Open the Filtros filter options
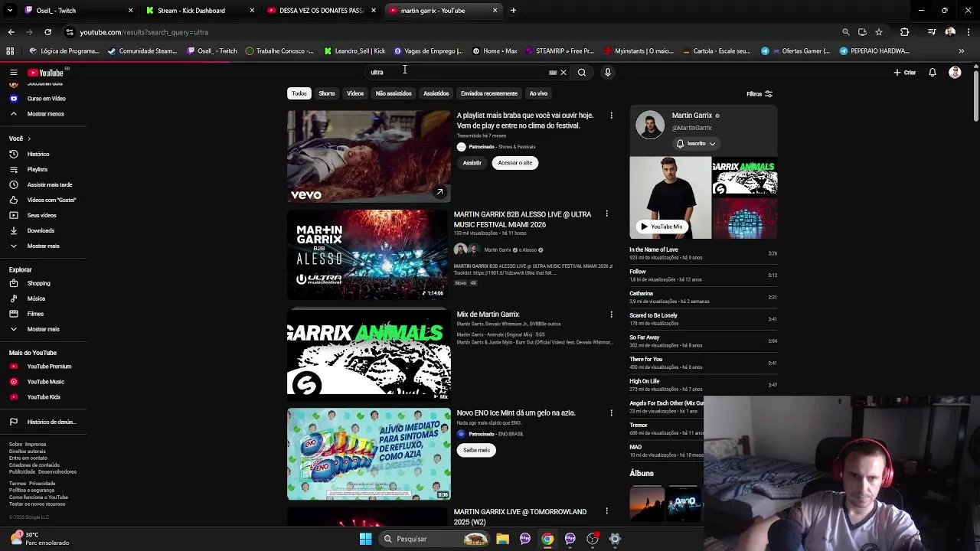Screen dimensions: 980x551 [759, 94]
